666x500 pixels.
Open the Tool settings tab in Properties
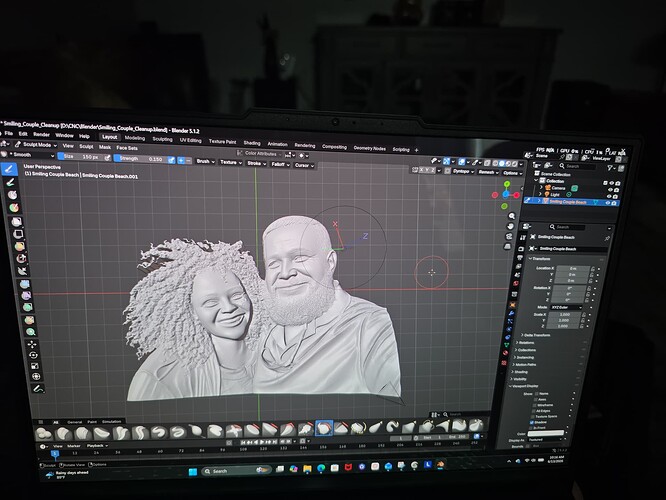pyautogui.click(x=523, y=238)
